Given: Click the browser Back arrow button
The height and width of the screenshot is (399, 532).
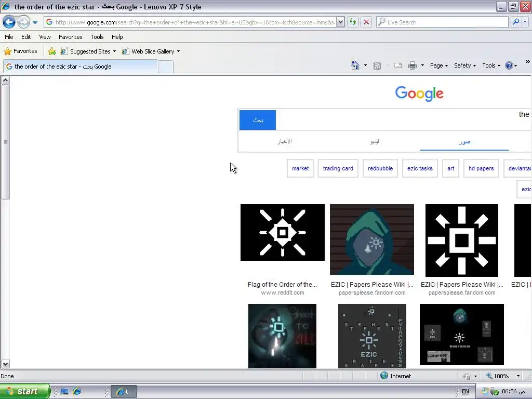Looking at the screenshot, I should [9, 22].
